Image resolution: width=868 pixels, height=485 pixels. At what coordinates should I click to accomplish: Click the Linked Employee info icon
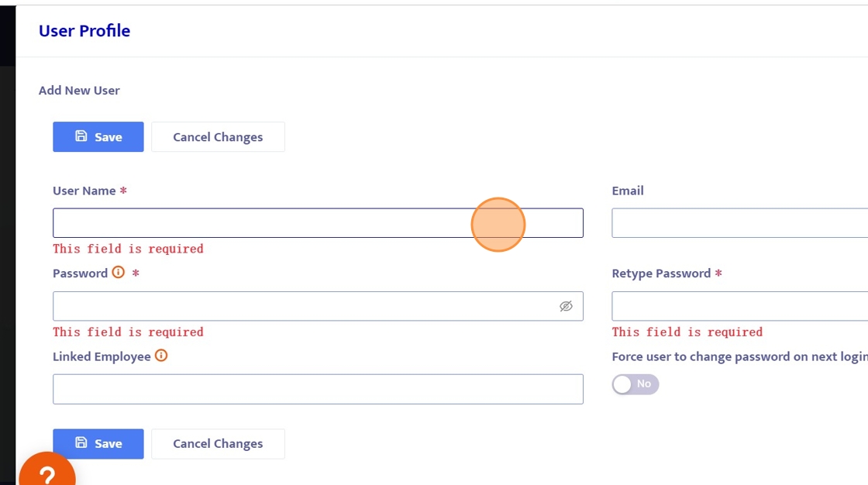point(161,356)
